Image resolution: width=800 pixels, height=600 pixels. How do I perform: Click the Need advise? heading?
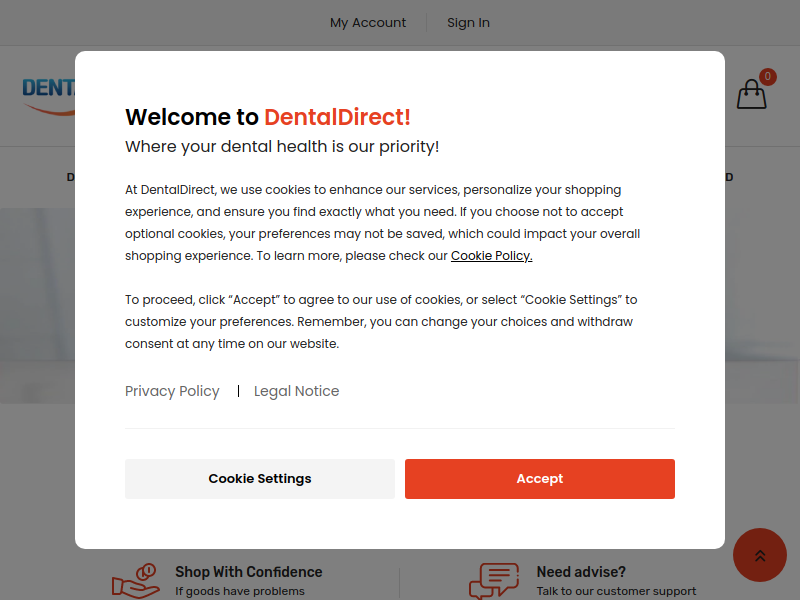pyautogui.click(x=581, y=572)
